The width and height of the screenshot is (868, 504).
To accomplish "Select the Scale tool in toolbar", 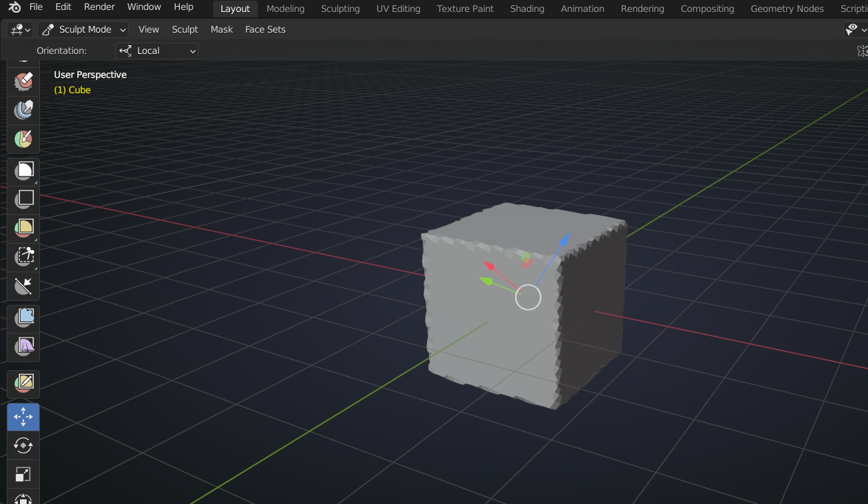I will point(23,474).
